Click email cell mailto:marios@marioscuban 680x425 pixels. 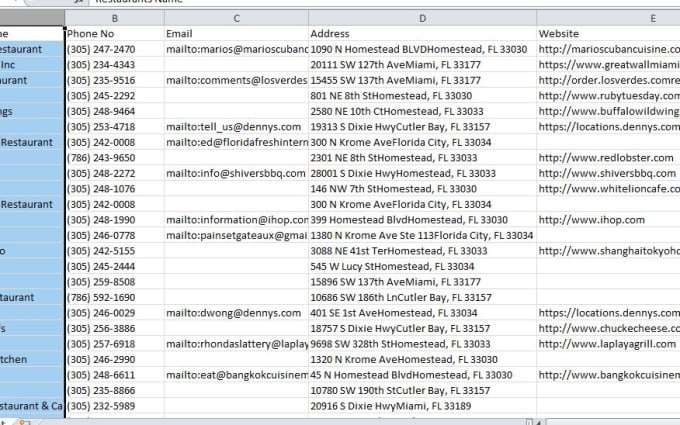click(236, 49)
